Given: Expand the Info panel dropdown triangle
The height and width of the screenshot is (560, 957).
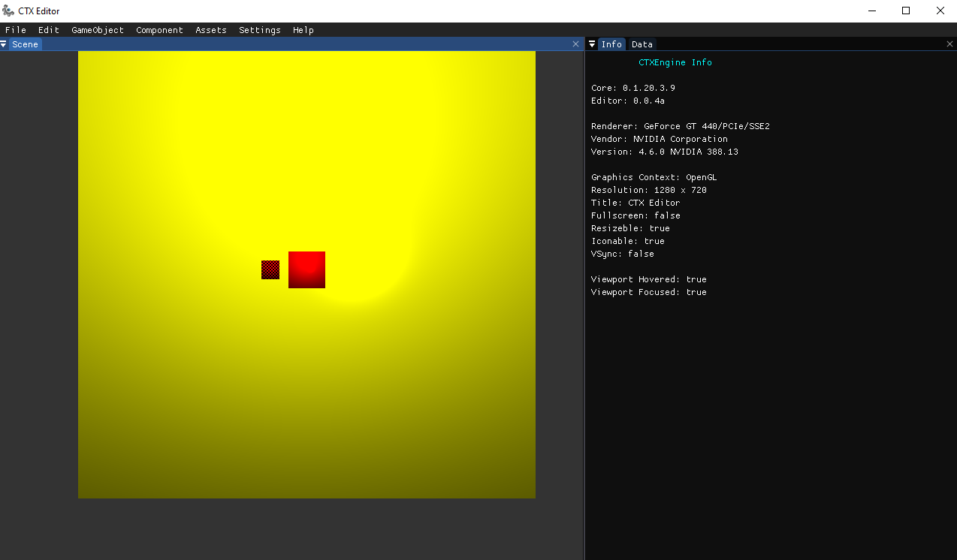Looking at the screenshot, I should 592,44.
